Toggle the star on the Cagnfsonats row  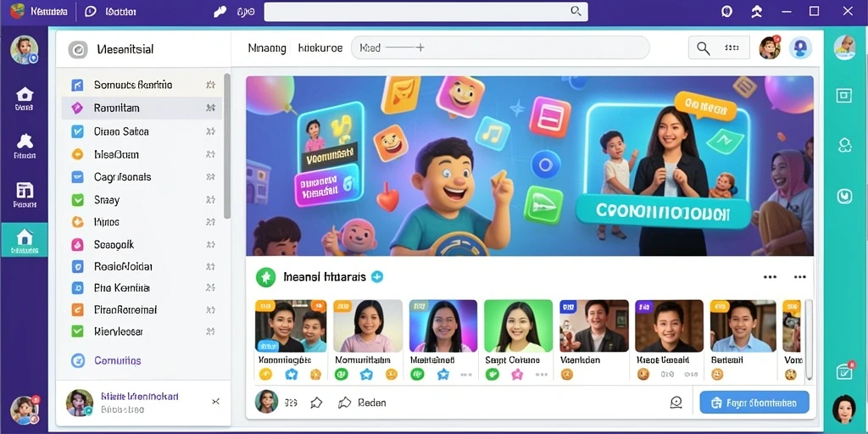coord(210,177)
